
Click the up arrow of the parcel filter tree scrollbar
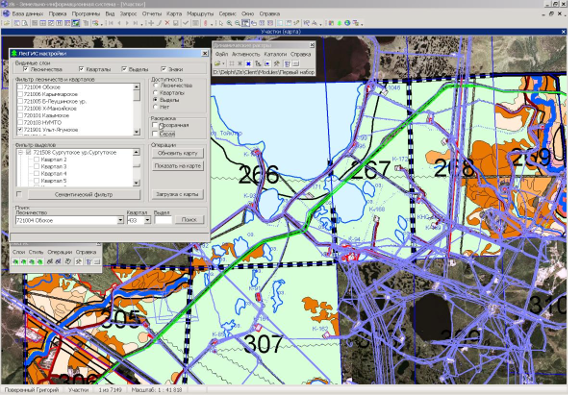click(137, 152)
